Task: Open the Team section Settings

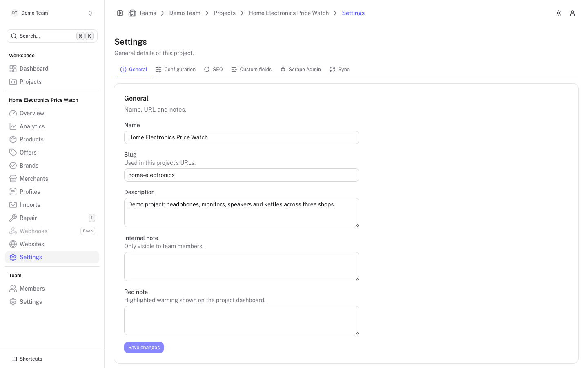Action: (x=52, y=302)
